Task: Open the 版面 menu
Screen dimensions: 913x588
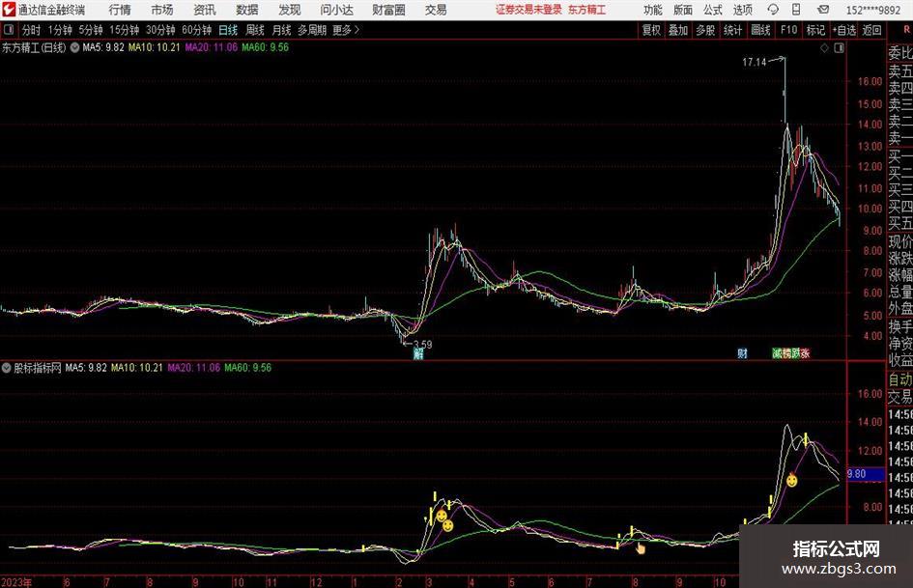Action: (x=683, y=10)
